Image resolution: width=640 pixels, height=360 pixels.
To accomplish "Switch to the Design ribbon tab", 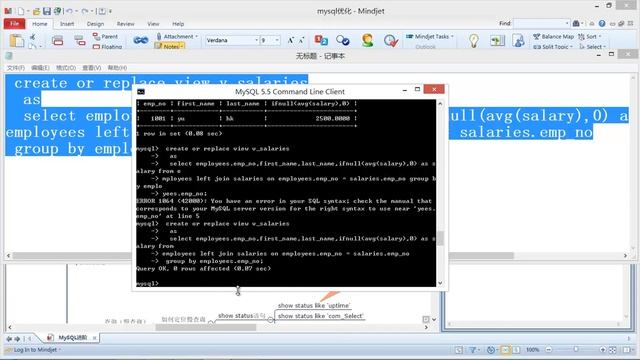I will click(x=95, y=24).
